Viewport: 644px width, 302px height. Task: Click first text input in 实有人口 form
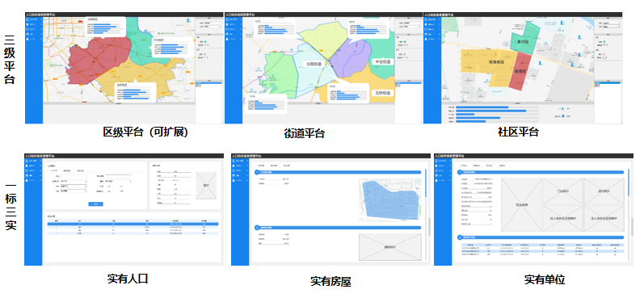74,176
